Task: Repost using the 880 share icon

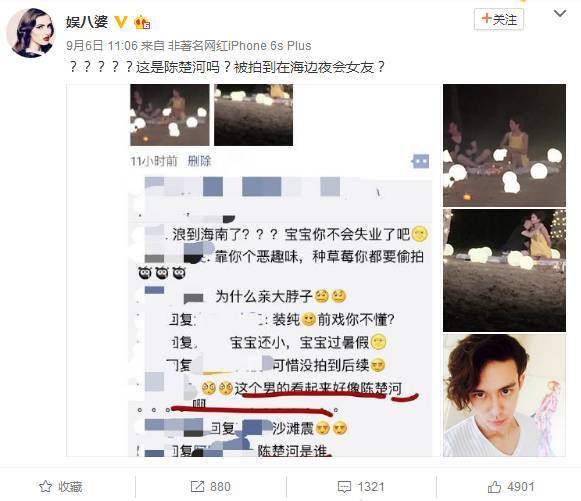Action: (210, 487)
